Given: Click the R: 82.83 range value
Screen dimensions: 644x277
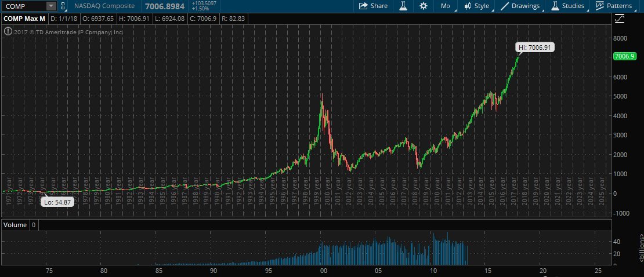Looking at the screenshot, I should point(233,19).
